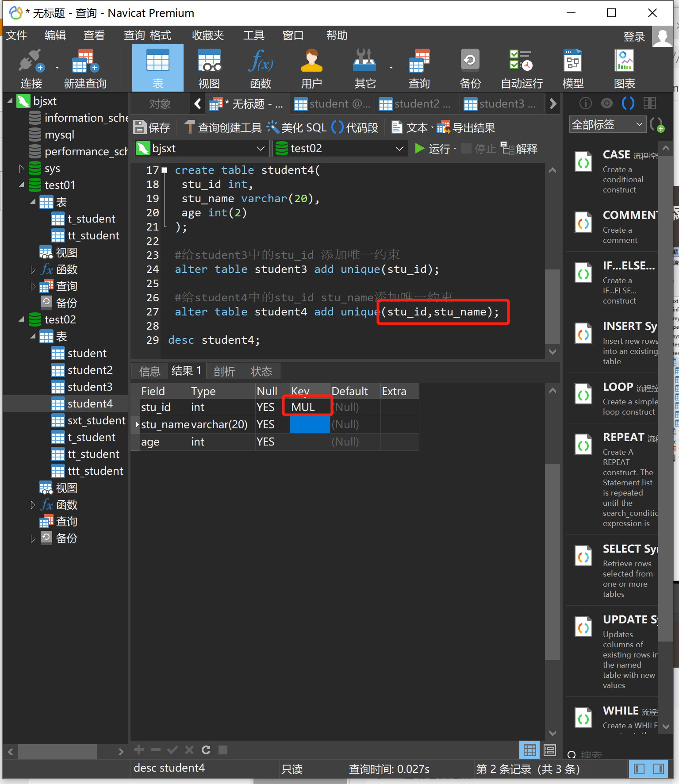Collapse the test02 database node
679x784 pixels.
click(x=21, y=320)
